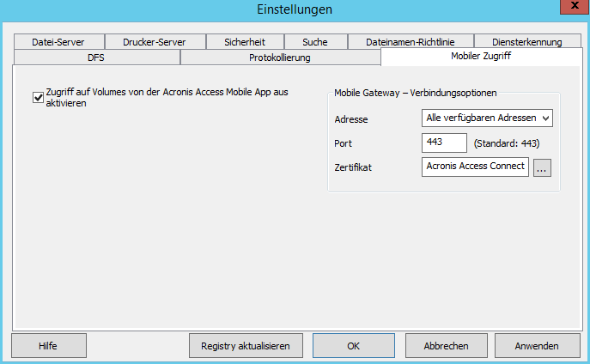Expand the Adresse dropdown list

(x=487, y=118)
